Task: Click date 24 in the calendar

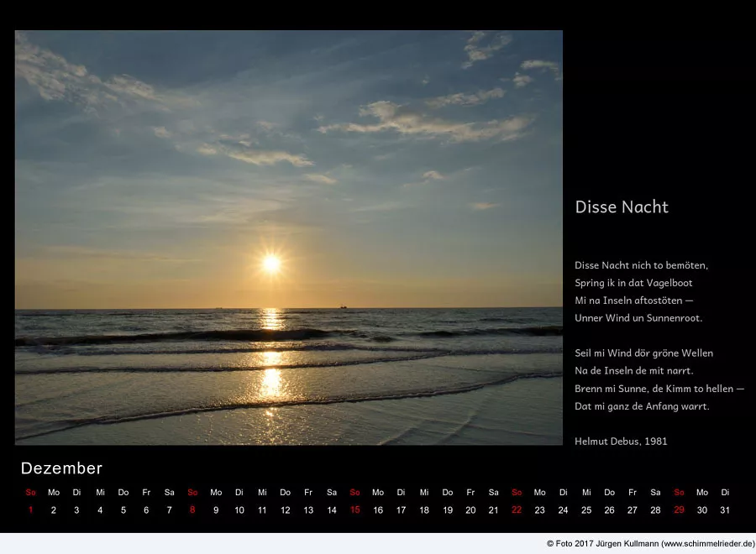Action: coord(563,510)
